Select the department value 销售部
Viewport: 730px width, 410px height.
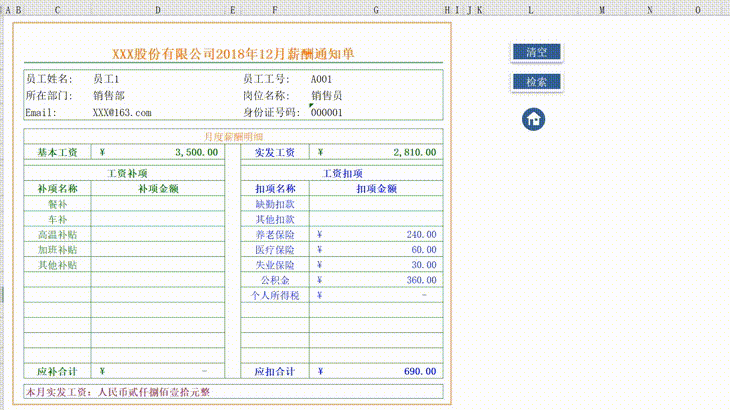point(109,96)
